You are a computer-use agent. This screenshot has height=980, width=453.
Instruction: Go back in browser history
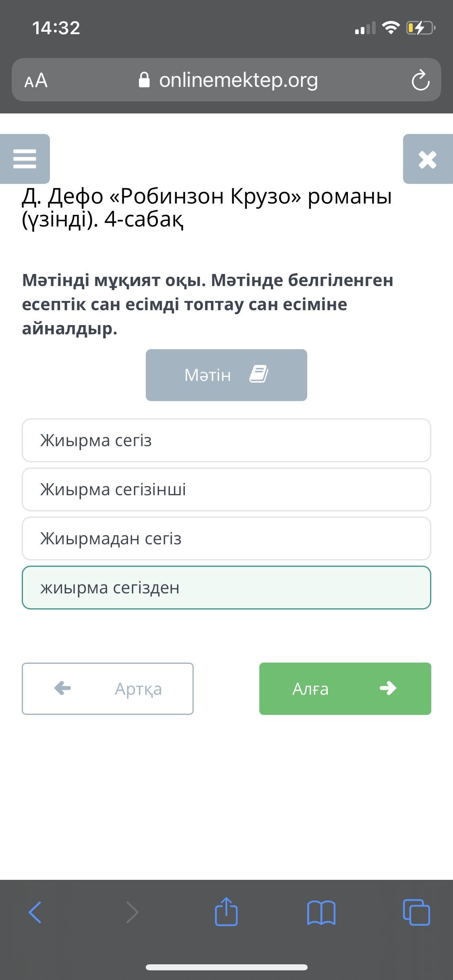pyautogui.click(x=35, y=912)
